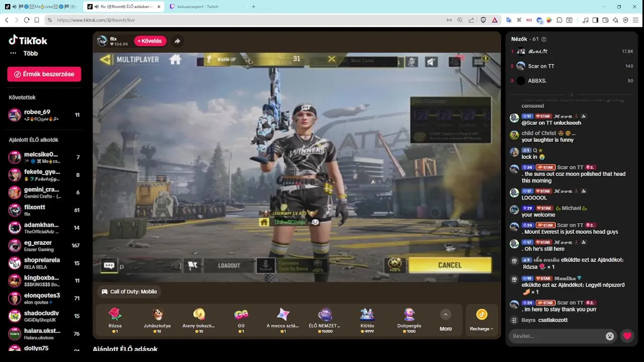The width and height of the screenshot is (644, 362).
Task: Open the music playlist note icon
Action: pyautogui.click(x=585, y=20)
